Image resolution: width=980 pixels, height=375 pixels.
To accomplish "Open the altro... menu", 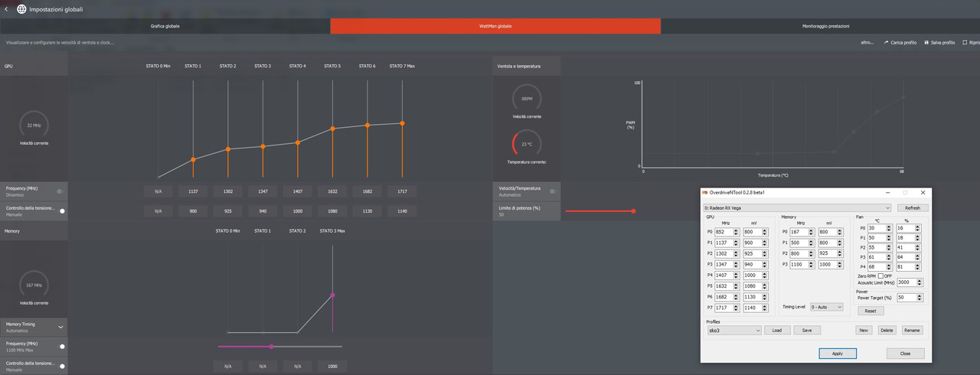I will pos(867,43).
